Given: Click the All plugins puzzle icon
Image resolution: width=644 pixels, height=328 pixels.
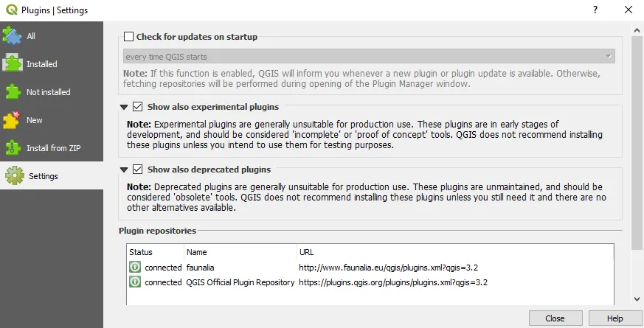Looking at the screenshot, I should [x=13, y=35].
